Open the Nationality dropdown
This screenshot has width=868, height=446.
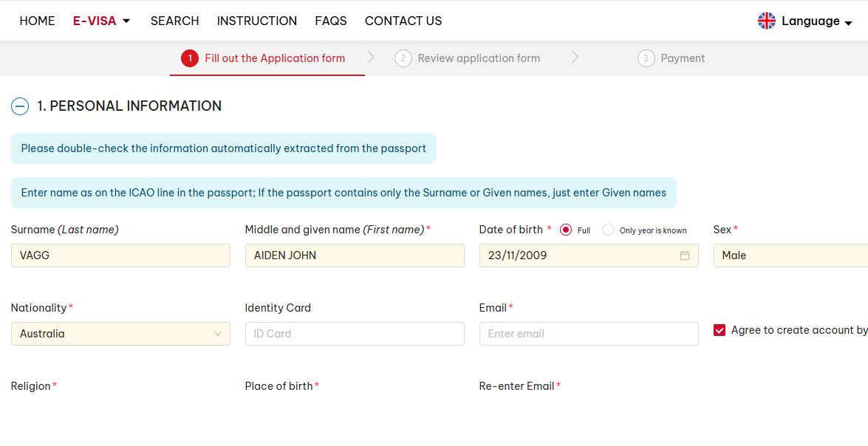point(120,334)
